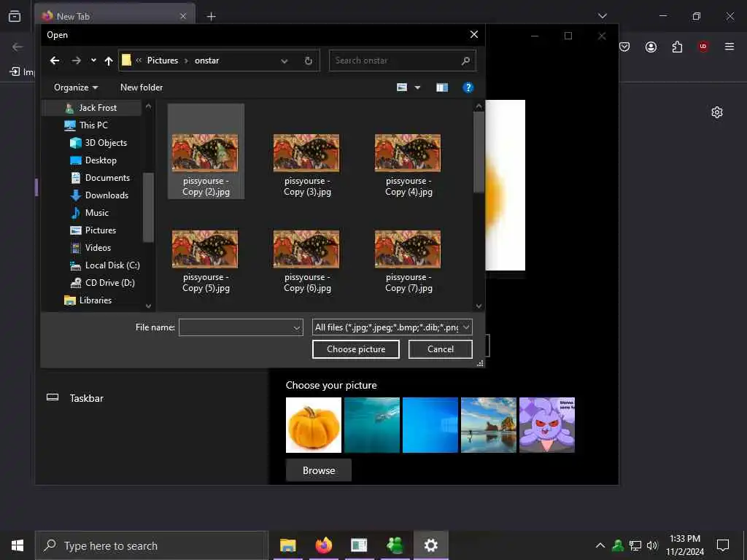Open Windows Start menu
This screenshot has height=560, width=747.
(18, 545)
